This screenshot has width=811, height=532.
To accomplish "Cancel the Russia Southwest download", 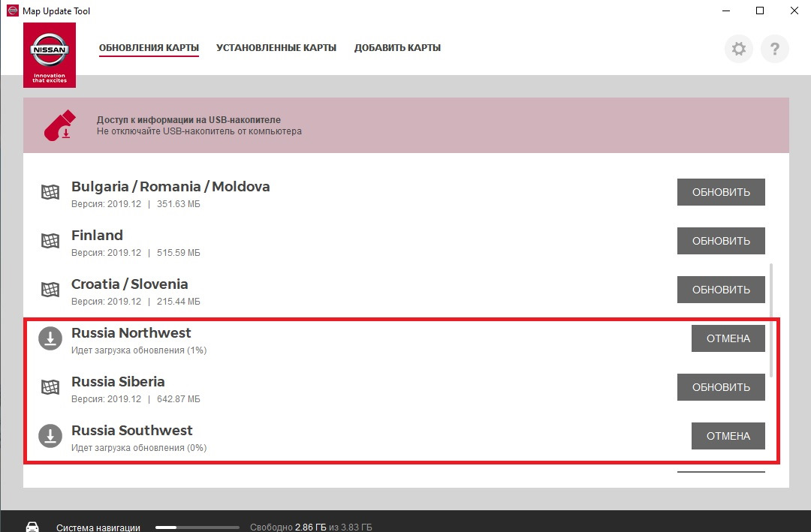I will point(728,436).
